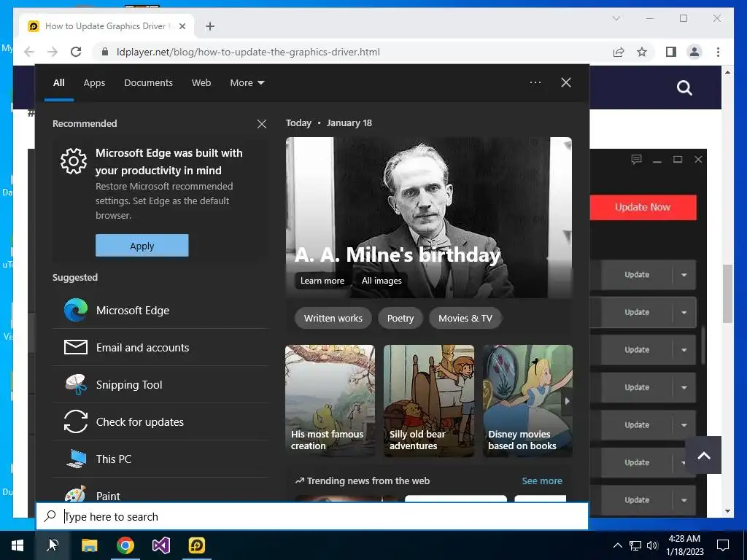Open Email and accounts settings

(x=160, y=348)
